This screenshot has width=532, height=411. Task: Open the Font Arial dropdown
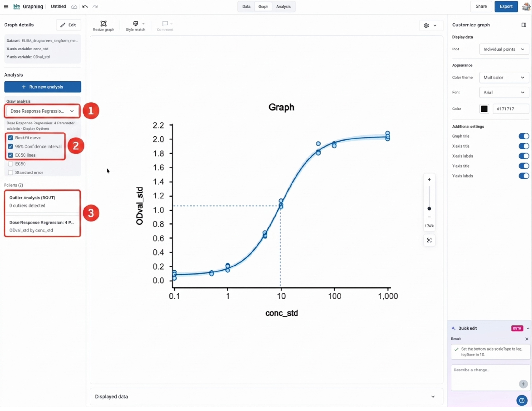504,92
